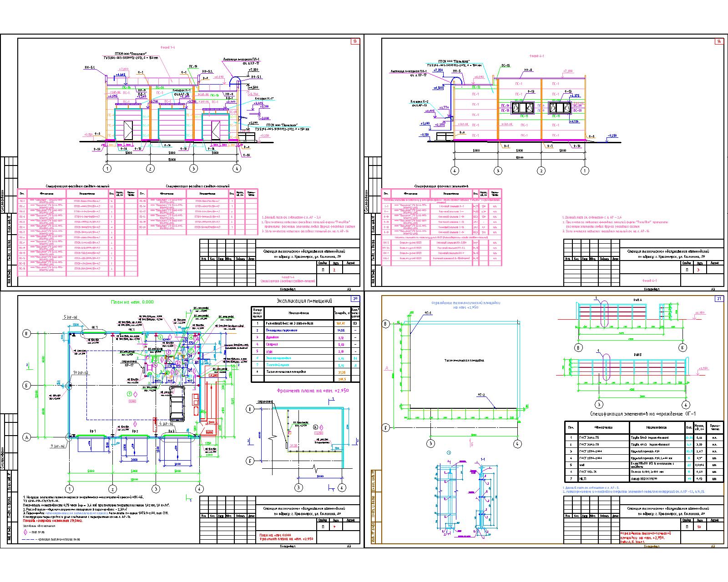Click the sheet number box "20"
This screenshot has height=582, width=728.
pyautogui.click(x=355, y=299)
